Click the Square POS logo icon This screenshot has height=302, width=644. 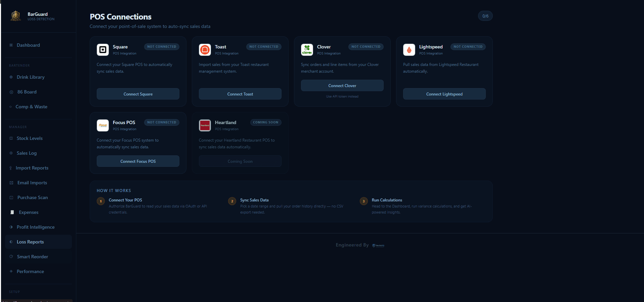(103, 50)
